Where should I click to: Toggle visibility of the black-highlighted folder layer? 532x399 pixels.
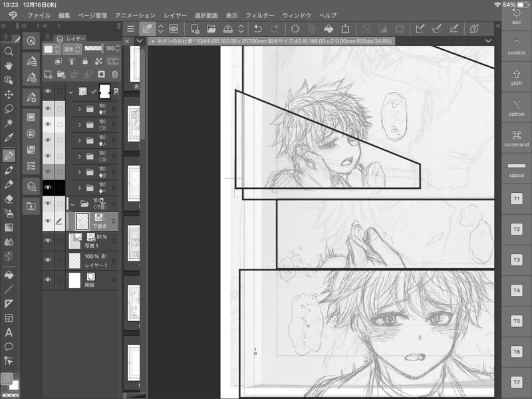point(48,188)
